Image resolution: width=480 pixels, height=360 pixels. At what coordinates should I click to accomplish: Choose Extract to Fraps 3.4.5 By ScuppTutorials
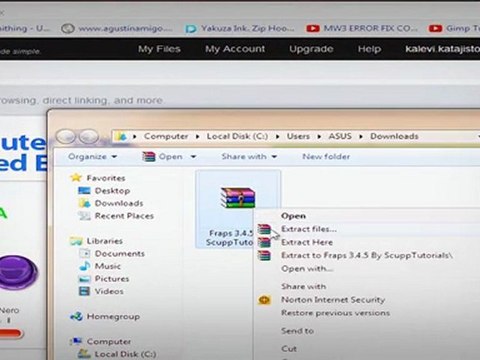pos(367,256)
